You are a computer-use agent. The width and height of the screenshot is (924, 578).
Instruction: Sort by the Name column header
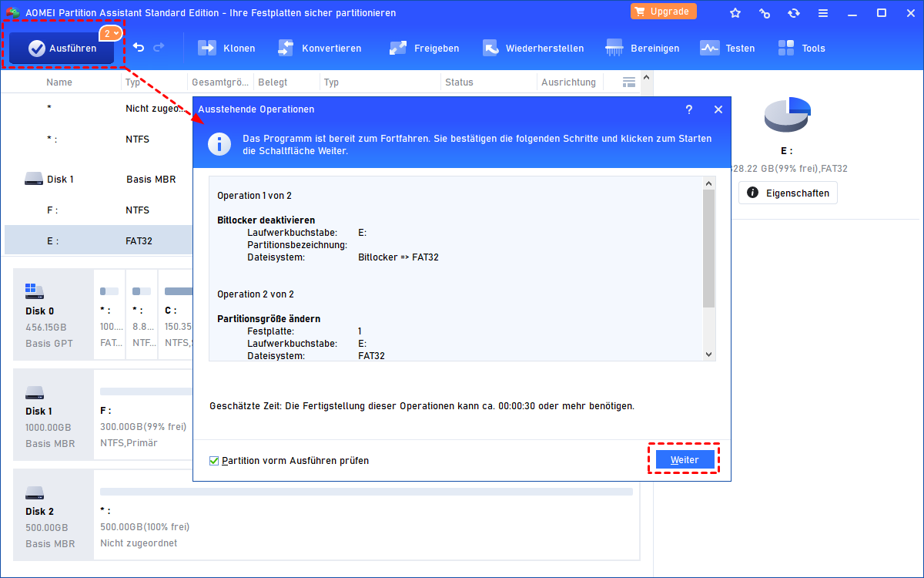(59, 82)
